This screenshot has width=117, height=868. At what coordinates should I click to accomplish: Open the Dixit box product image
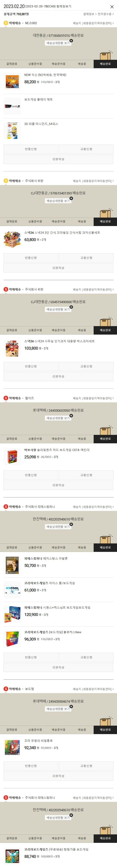(x=12, y=81)
